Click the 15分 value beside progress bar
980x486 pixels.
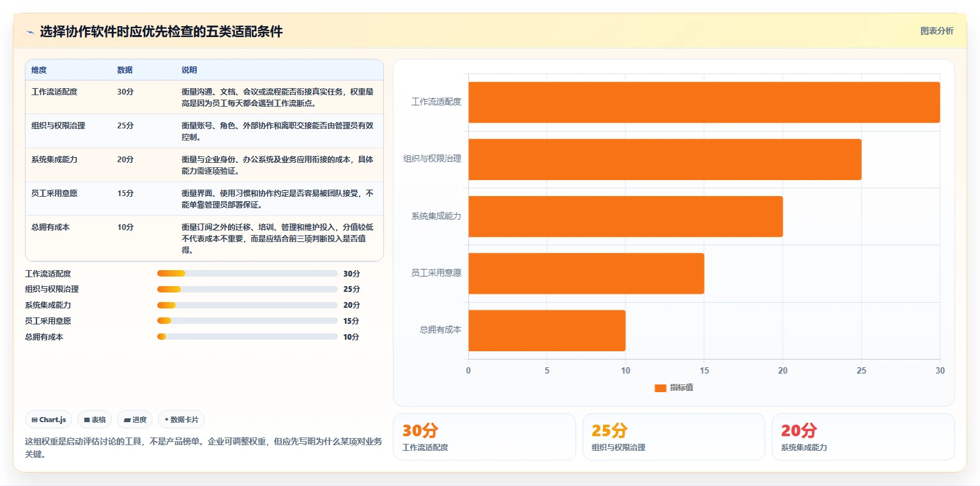(x=351, y=321)
